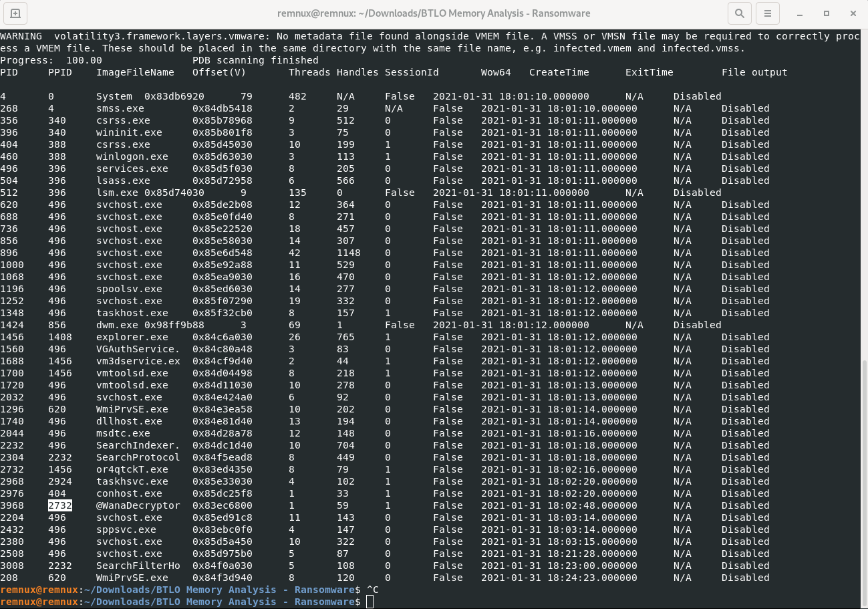Select the or4qtckT.exe process name
The width and height of the screenshot is (868, 609).
[132, 469]
